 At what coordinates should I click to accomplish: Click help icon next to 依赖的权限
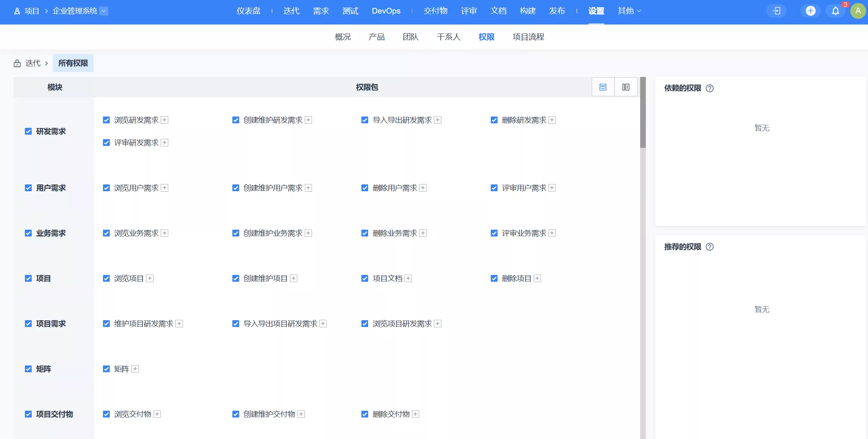click(710, 88)
